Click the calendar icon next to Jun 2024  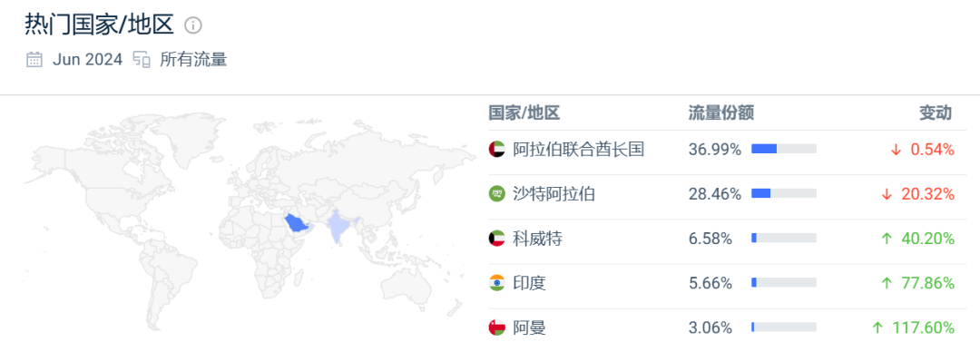click(x=34, y=60)
